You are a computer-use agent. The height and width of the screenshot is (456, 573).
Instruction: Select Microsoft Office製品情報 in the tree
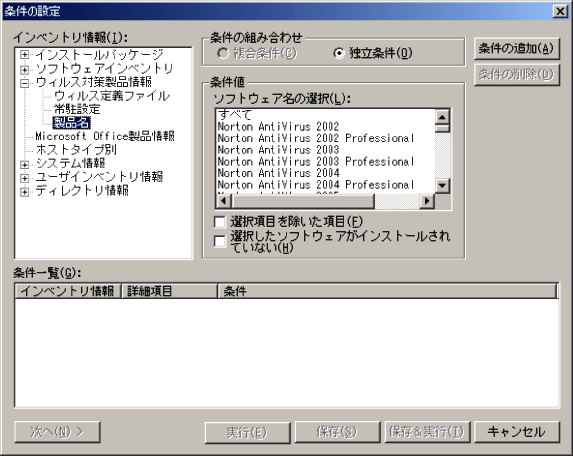[105, 136]
